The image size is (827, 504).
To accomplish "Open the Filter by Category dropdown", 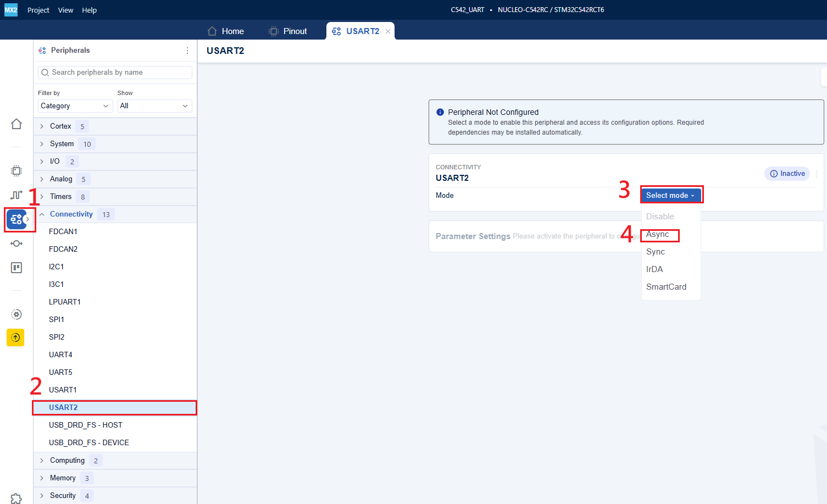I will (x=75, y=106).
